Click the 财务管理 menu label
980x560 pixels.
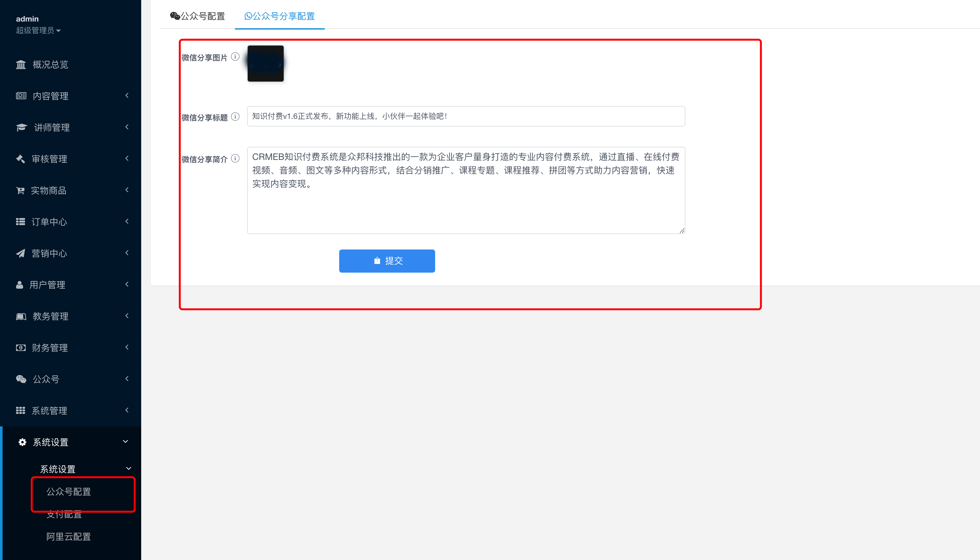tap(49, 348)
